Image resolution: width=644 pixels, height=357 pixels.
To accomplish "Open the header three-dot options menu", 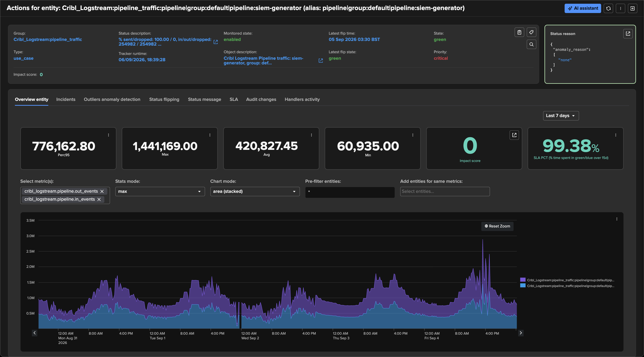I will (621, 8).
